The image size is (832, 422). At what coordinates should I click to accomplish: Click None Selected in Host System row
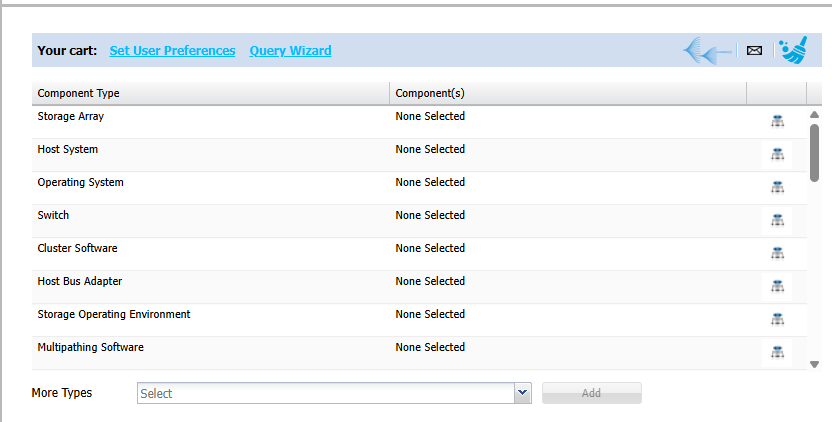coord(430,149)
